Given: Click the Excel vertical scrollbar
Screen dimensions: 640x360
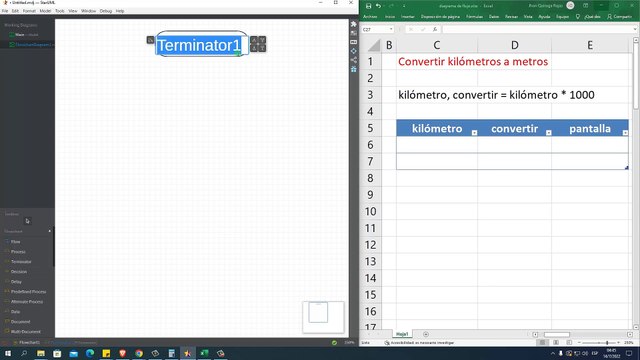Looking at the screenshot, I should 636,76.
